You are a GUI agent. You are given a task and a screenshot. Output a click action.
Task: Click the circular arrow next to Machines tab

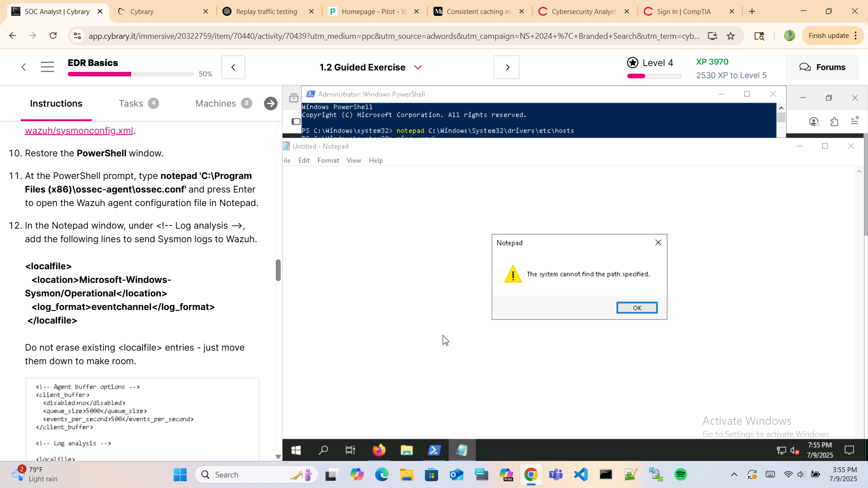[x=270, y=103]
